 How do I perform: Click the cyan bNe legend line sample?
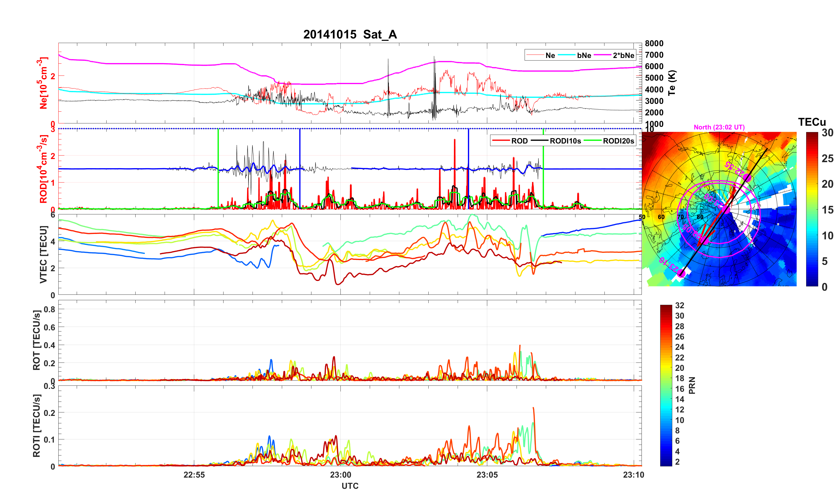click(x=567, y=55)
